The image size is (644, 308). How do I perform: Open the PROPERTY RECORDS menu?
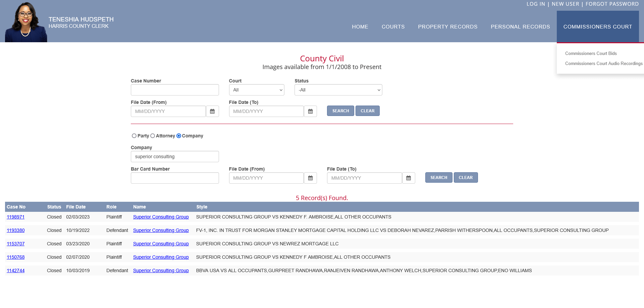click(447, 27)
